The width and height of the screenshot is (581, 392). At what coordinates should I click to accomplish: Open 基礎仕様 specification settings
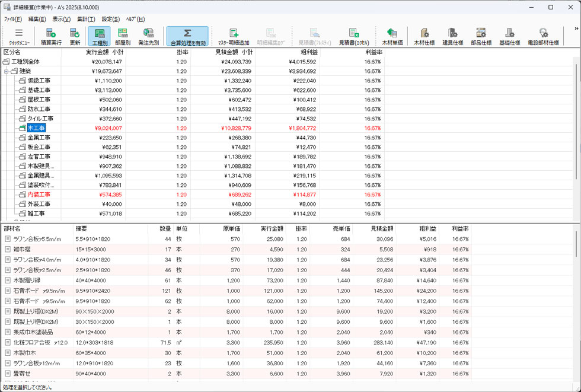click(x=510, y=36)
